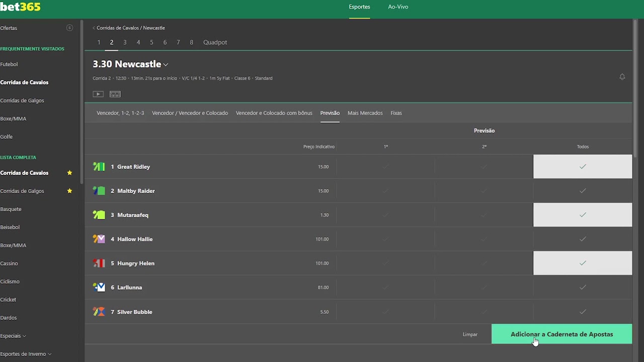The height and width of the screenshot is (362, 644).
Task: Switch to the Esportes top tab
Action: (359, 7)
